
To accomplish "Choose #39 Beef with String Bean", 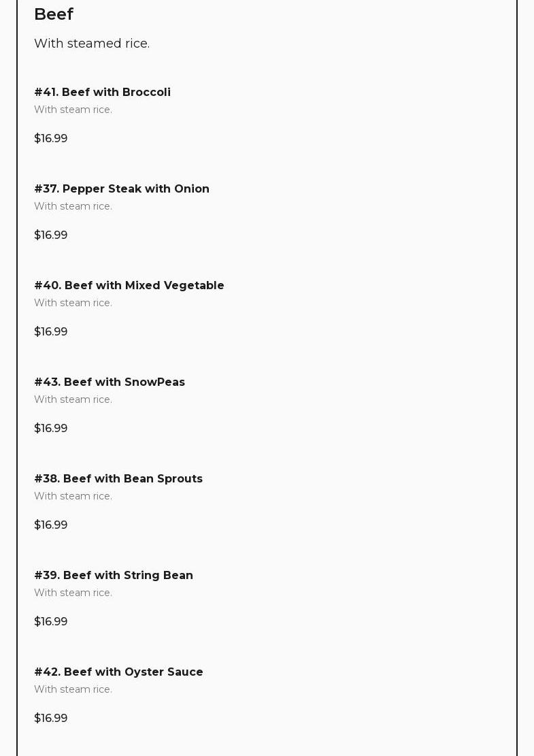I will (114, 575).
